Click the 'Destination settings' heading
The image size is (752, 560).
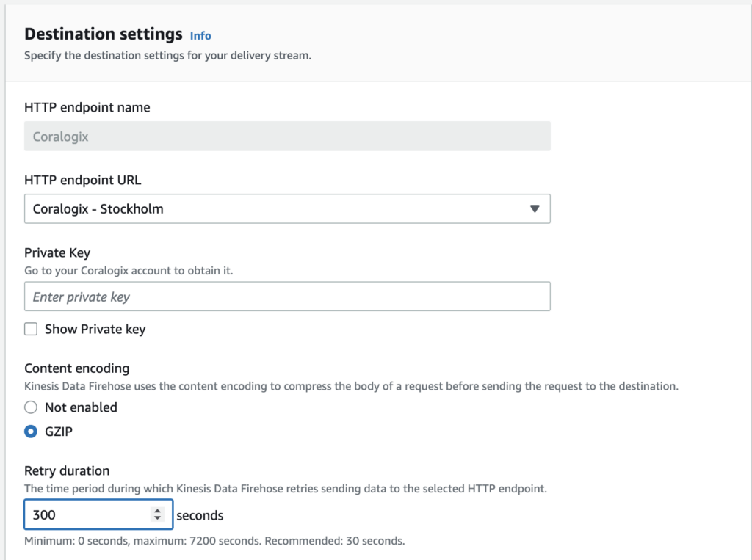pyautogui.click(x=104, y=34)
